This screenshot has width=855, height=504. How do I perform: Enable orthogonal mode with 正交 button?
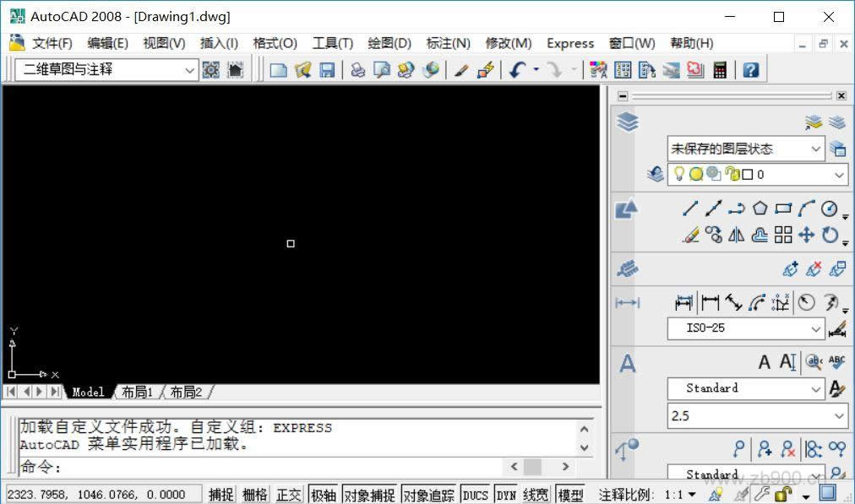pyautogui.click(x=288, y=494)
